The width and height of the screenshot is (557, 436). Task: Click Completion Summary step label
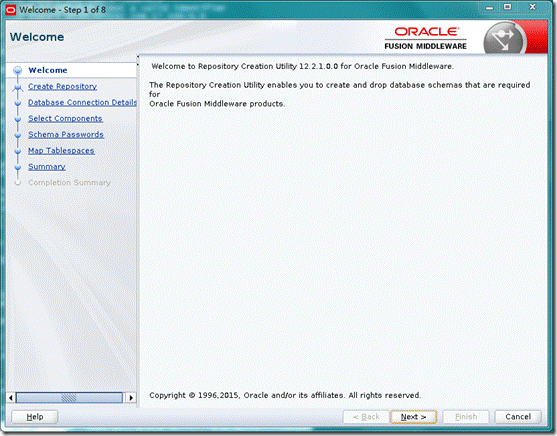click(x=69, y=183)
